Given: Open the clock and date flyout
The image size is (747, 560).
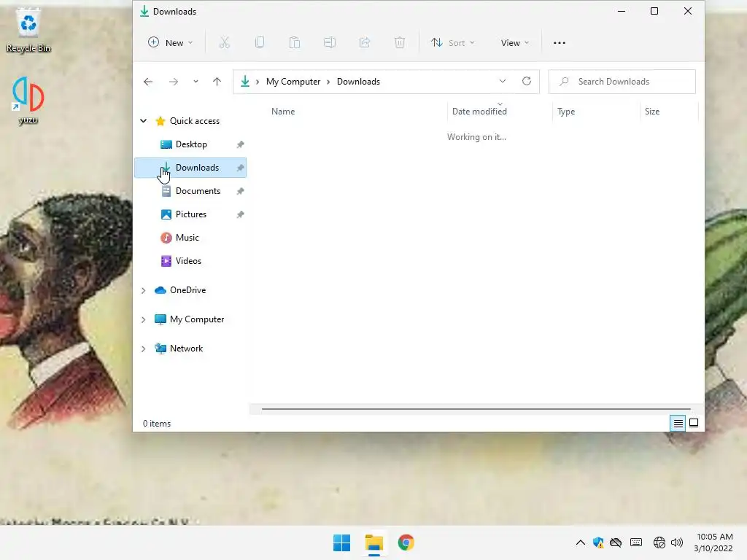Looking at the screenshot, I should (713, 542).
